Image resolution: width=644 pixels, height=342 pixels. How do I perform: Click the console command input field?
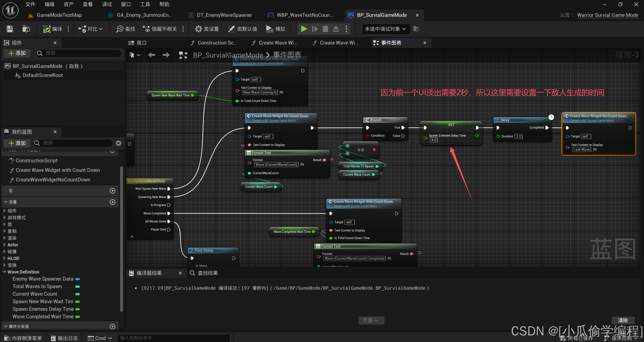[174, 338]
